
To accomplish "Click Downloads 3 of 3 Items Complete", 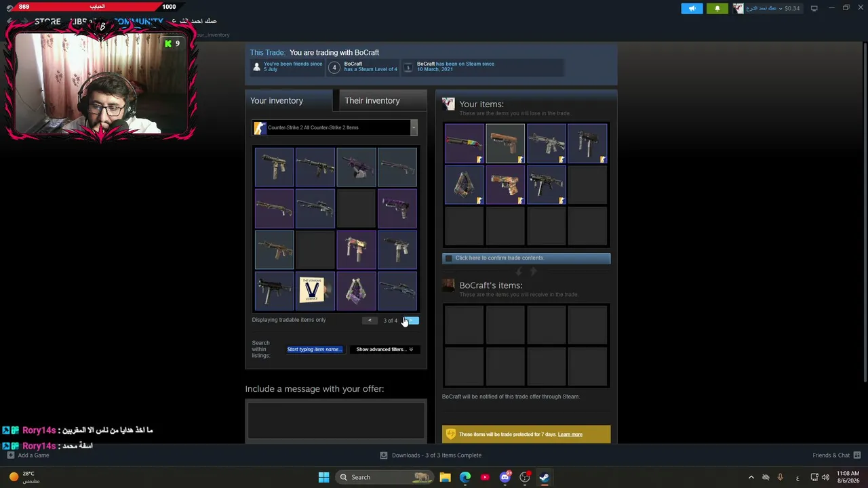I will pos(437,455).
